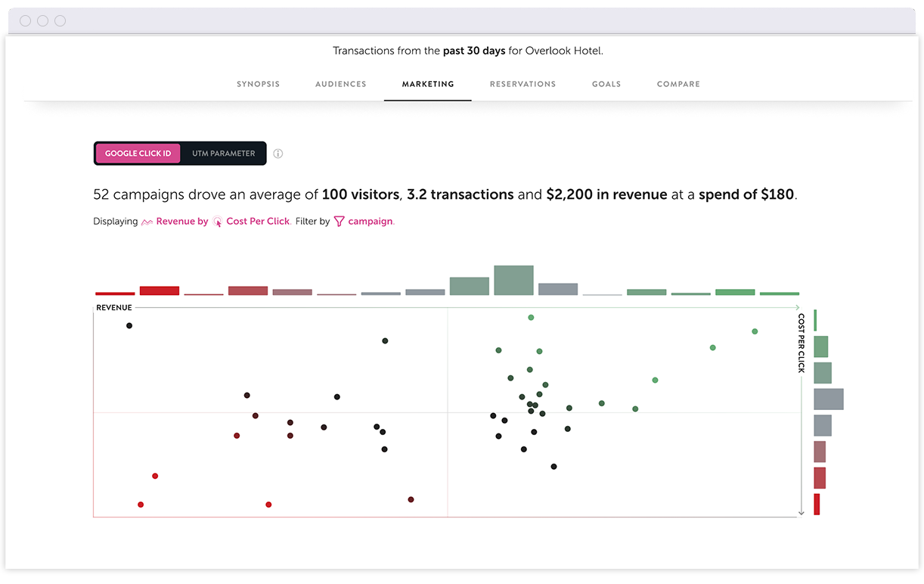This screenshot has height=584, width=924.
Task: Click the Marketing tab
Action: tap(428, 84)
